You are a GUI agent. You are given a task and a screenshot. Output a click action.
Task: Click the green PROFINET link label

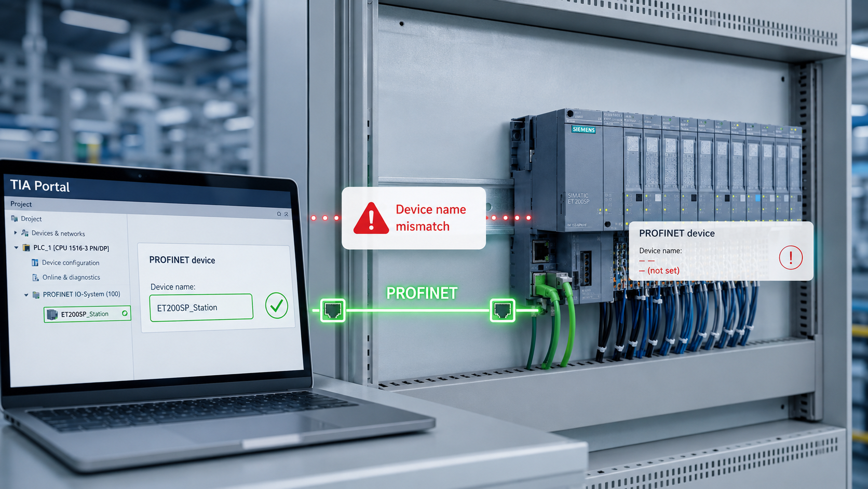(x=422, y=293)
